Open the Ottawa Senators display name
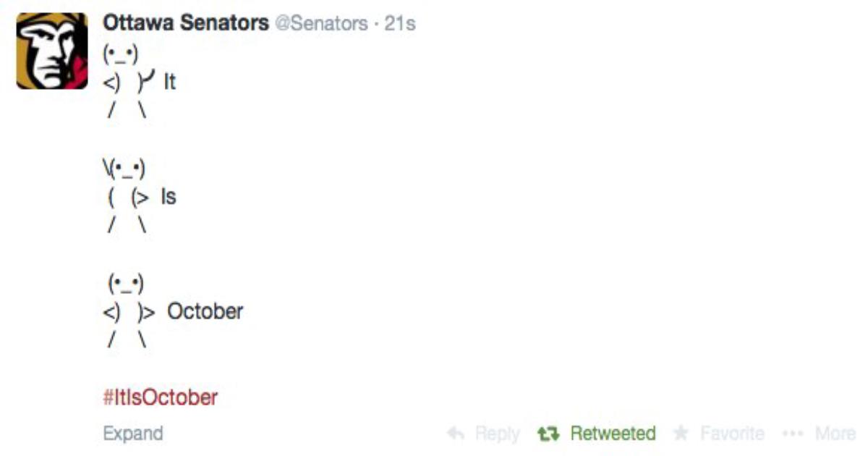Image resolution: width=868 pixels, height=456 pixels. [x=186, y=23]
